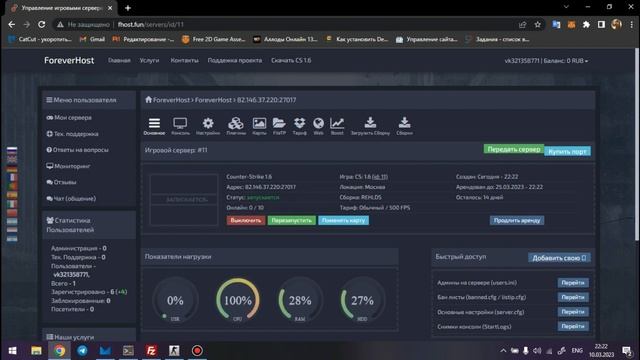640x360 pixels.
Task: Open Поддержка проекта in top navigation
Action: tap(235, 60)
